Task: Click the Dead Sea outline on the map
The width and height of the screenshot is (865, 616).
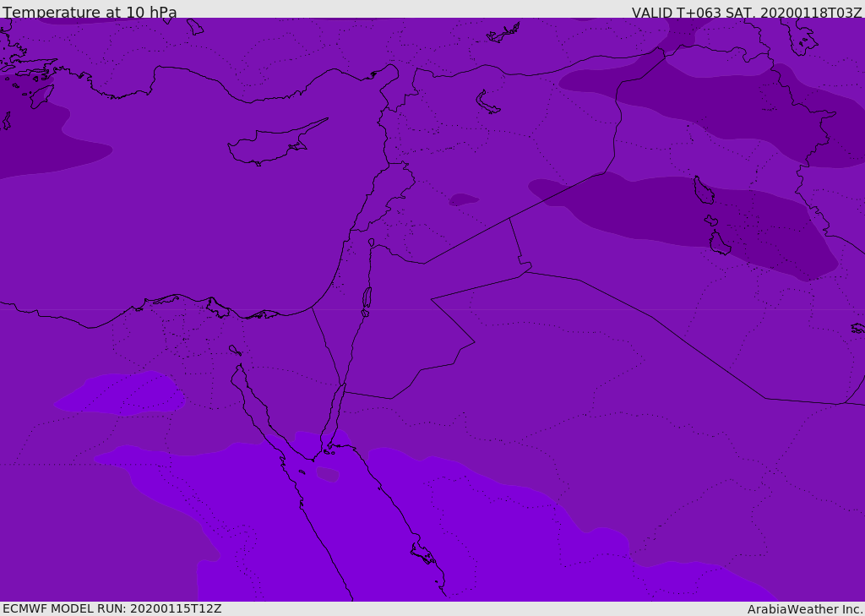Action: click(367, 298)
